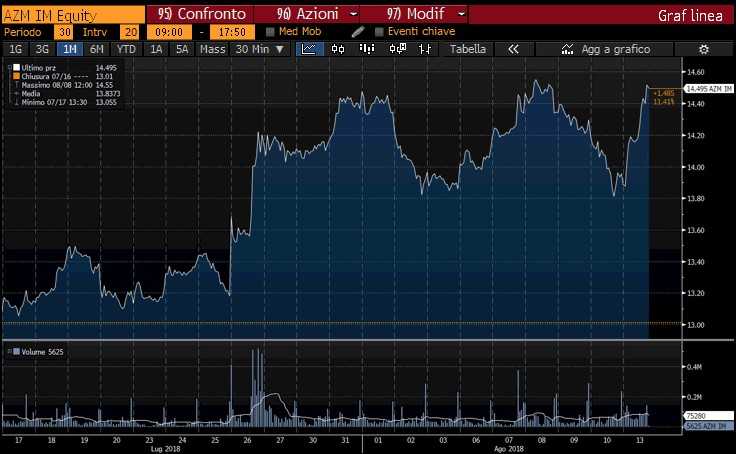Screen dimensions: 736x454
Task: Click the 0.4M volume axis label
Action: (694, 367)
